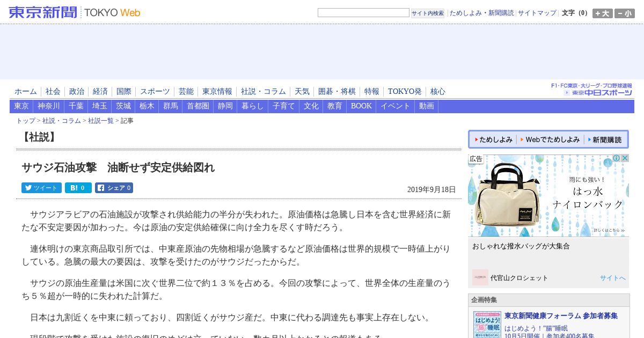Open the 特報 section
Image resolution: width=644 pixels, height=338 pixels.
[x=372, y=92]
